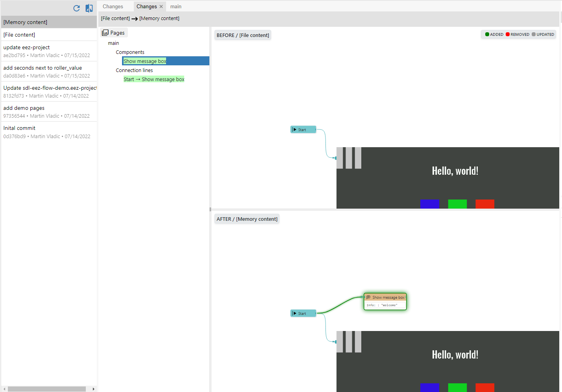Select the [File content] revision

point(49,35)
